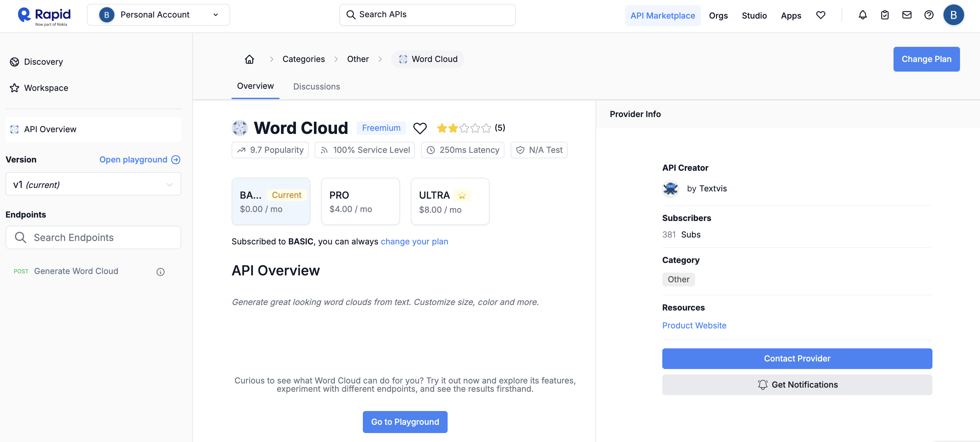Select API Overview in sidebar
This screenshot has height=442, width=980.
[x=93, y=129]
